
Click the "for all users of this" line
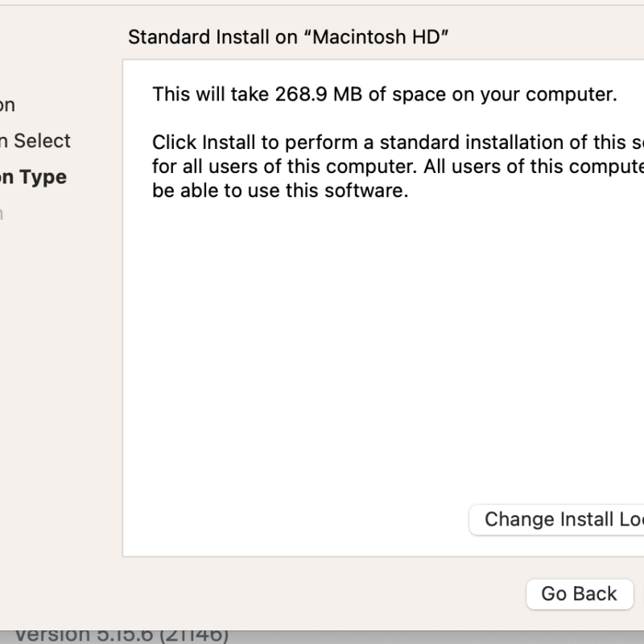394,167
